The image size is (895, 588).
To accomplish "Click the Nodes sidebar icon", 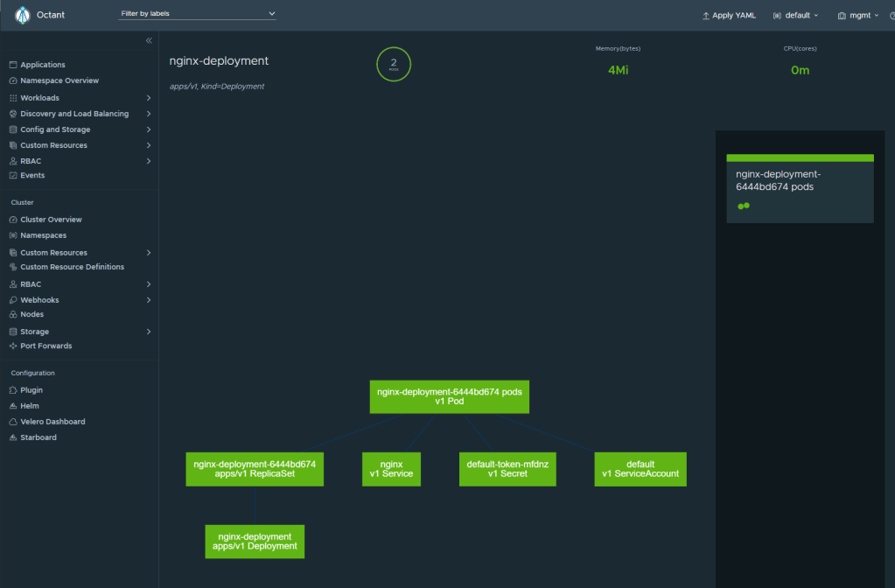I will click(13, 314).
